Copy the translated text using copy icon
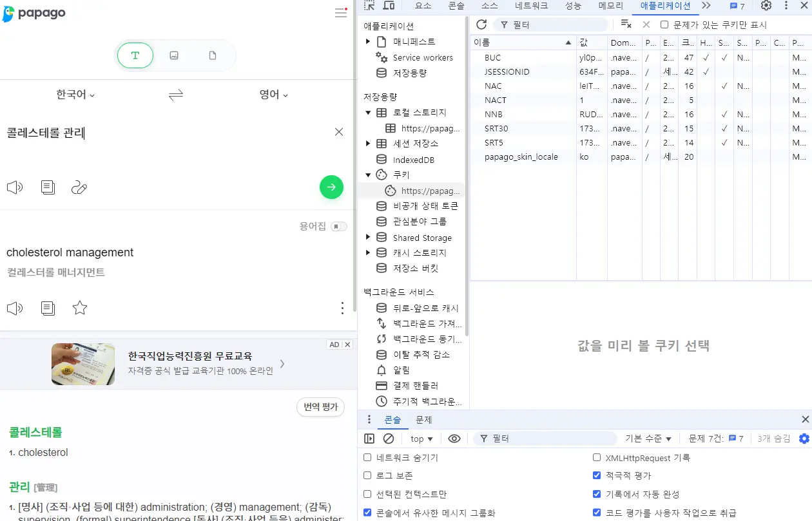 click(x=48, y=308)
